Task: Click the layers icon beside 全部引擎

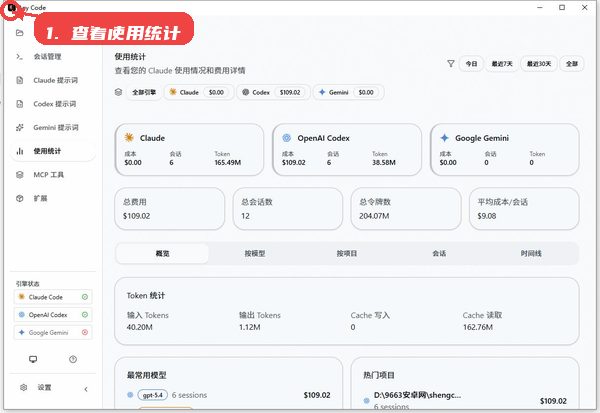Action: click(x=119, y=92)
